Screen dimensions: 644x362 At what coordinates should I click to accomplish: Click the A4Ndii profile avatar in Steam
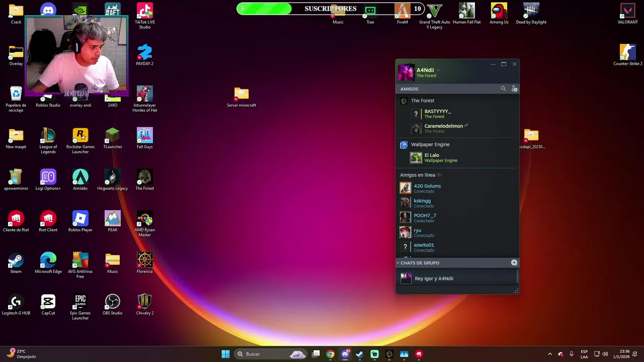(406, 72)
